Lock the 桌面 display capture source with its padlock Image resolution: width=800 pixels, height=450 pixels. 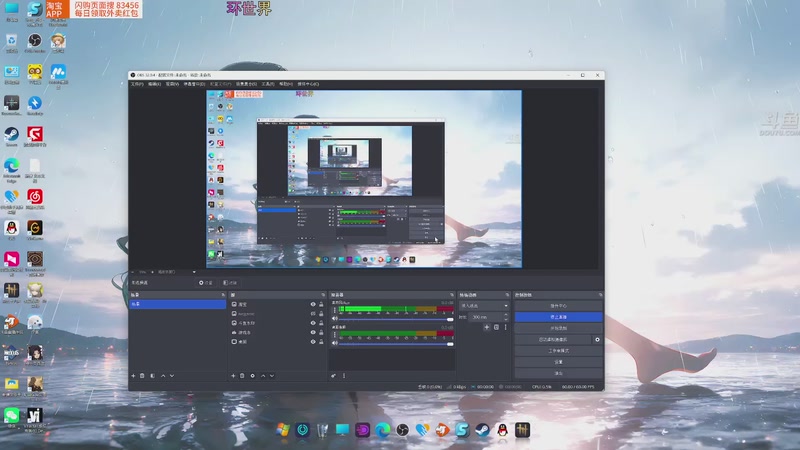pyautogui.click(x=321, y=342)
